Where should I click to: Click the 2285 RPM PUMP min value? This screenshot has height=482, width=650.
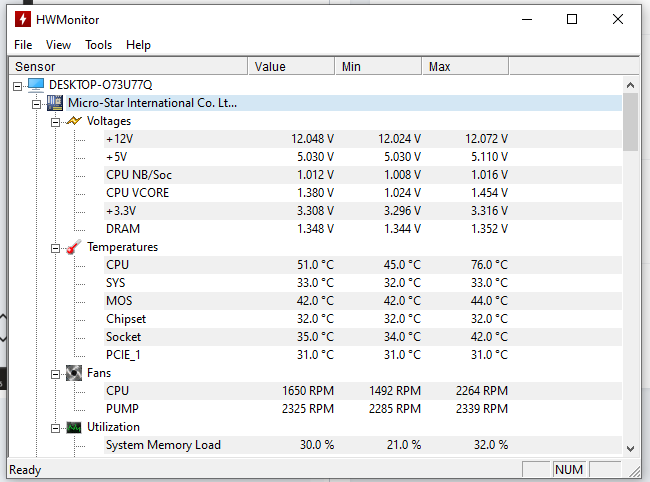tap(395, 409)
